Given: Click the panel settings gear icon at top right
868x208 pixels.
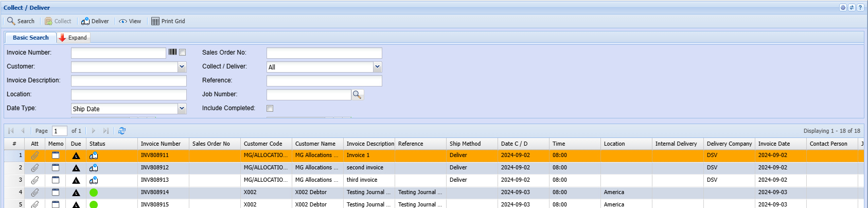Looking at the screenshot, I should (843, 8).
